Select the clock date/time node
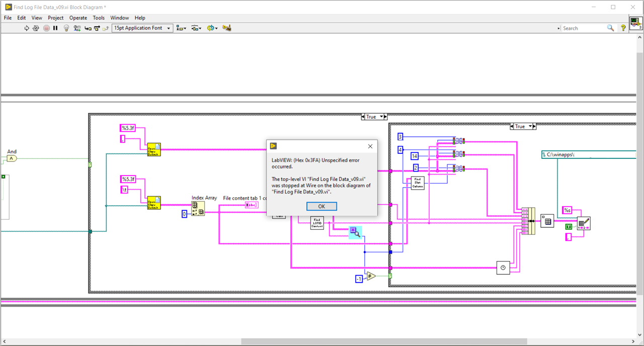Viewport: 644px width, 346px height. tap(503, 268)
